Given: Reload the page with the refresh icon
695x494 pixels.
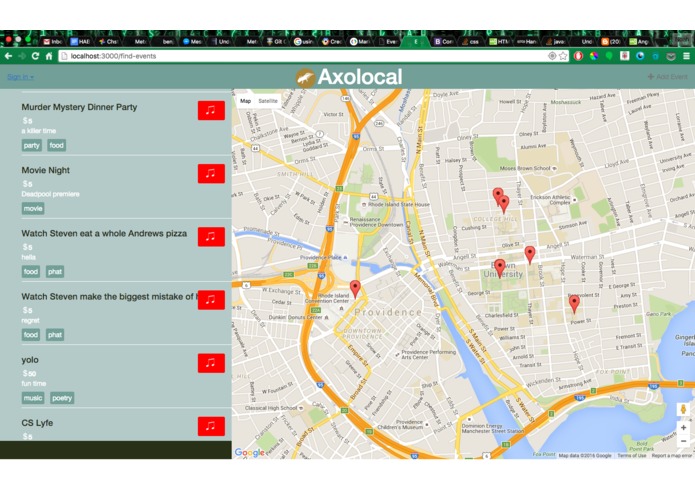Looking at the screenshot, I should [x=35, y=56].
